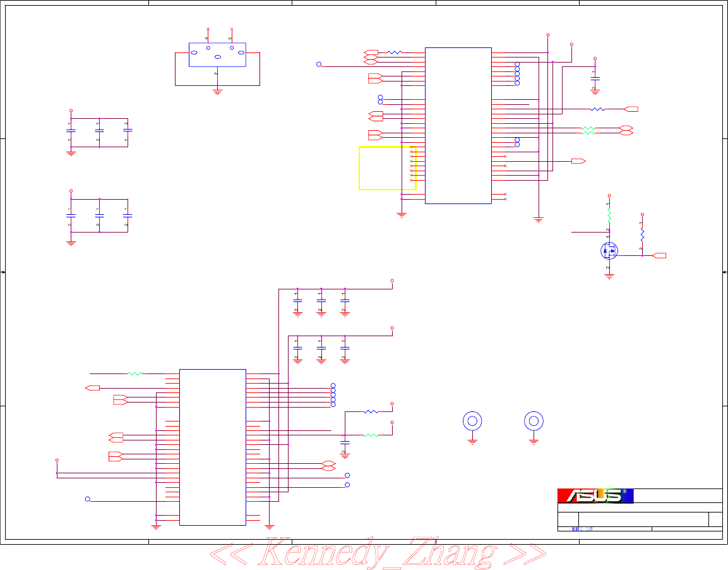Select the MOSFET transistor symbol
This screenshot has height=570, width=728.
point(609,251)
